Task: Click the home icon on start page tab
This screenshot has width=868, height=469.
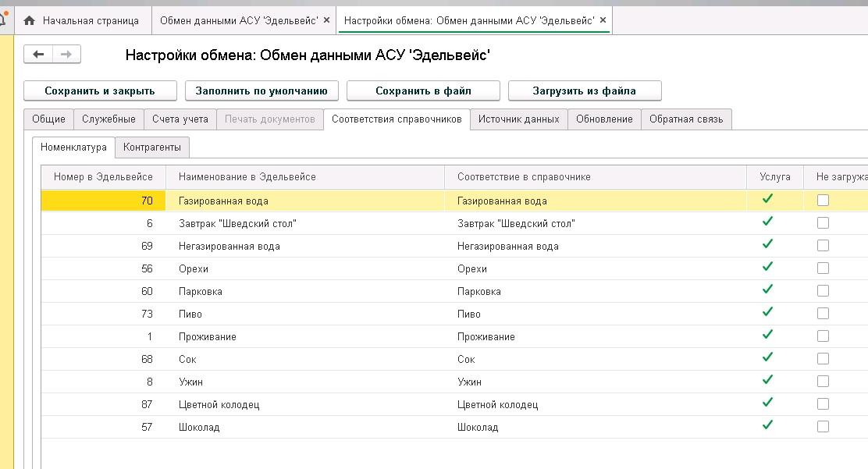Action: pos(30,20)
